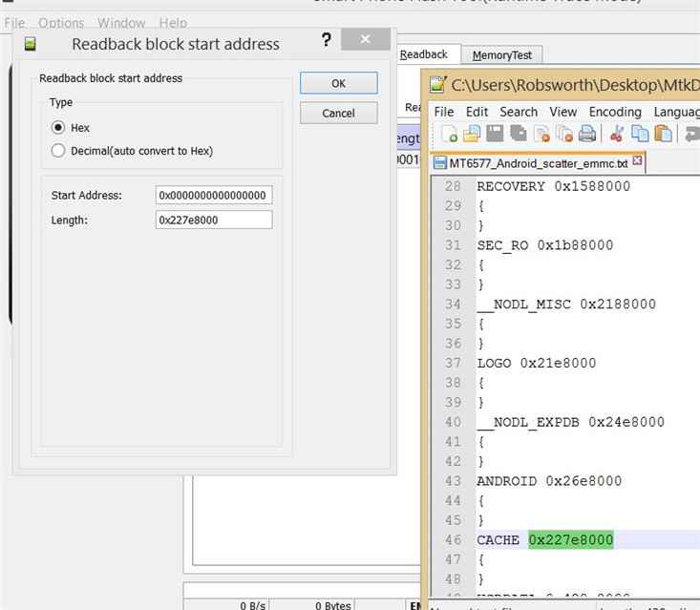Open the Encoding menu in Notepad++
The height and width of the screenshot is (610, 700).
pyautogui.click(x=615, y=112)
